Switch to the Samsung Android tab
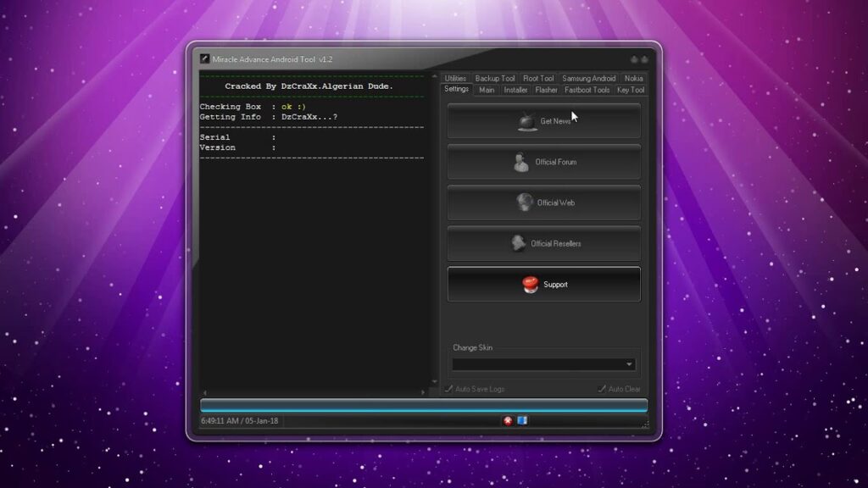Image resolution: width=868 pixels, height=488 pixels. tap(588, 79)
